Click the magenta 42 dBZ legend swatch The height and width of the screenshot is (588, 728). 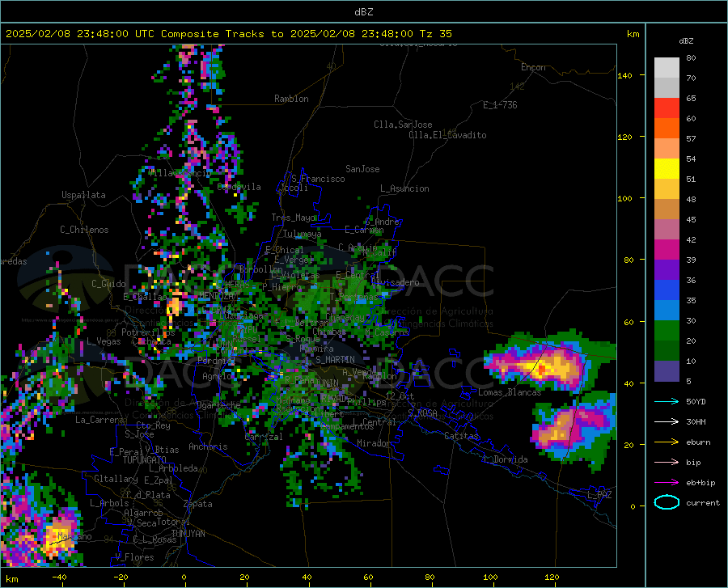click(667, 250)
